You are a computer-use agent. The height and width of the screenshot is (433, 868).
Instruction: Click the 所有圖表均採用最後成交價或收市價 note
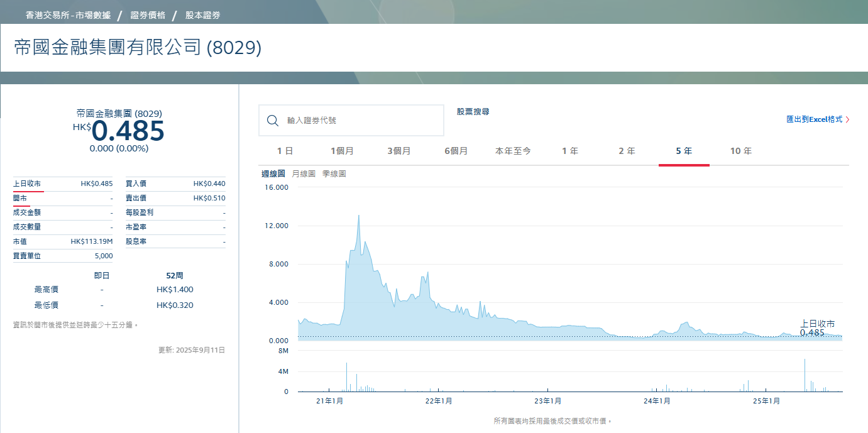tap(552, 421)
